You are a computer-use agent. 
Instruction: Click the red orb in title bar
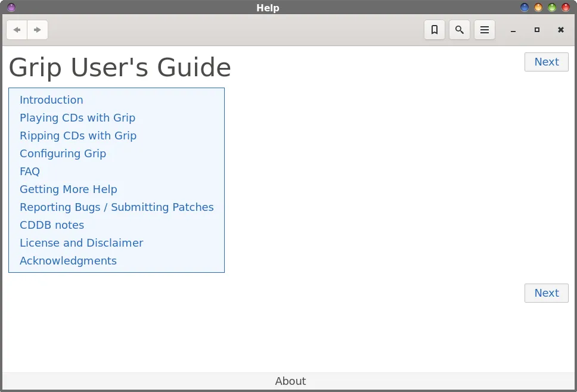tap(566, 7)
